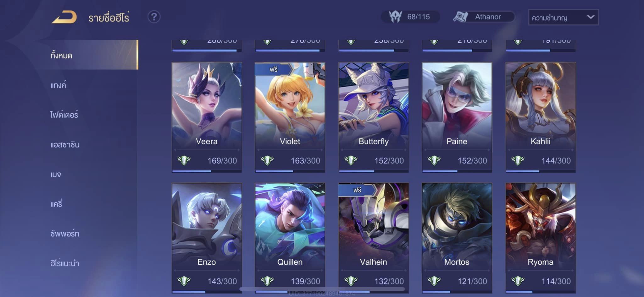The width and height of the screenshot is (644, 297).
Task: Tap the Athanor ticket icon
Action: (461, 17)
